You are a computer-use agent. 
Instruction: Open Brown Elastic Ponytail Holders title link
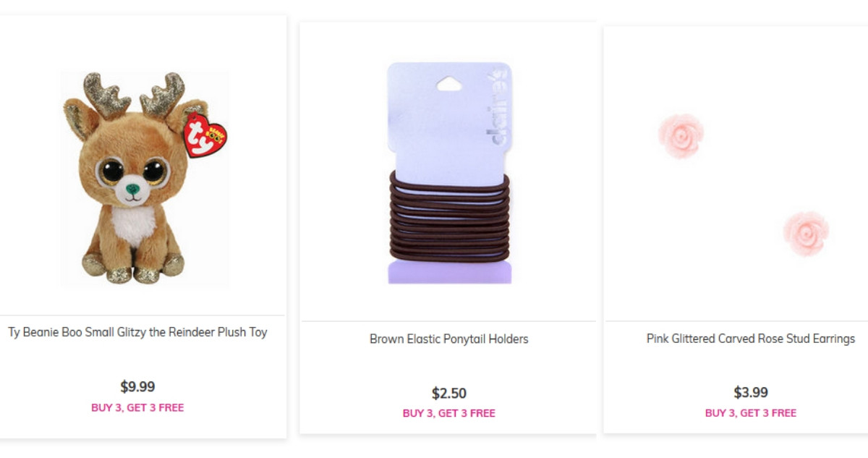coord(449,339)
